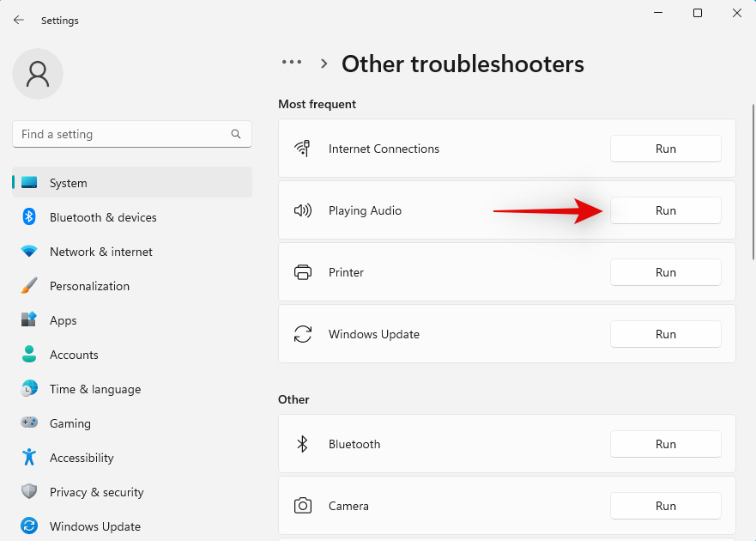
Task: Click the Windows Update troubleshooter label
Action: click(374, 334)
